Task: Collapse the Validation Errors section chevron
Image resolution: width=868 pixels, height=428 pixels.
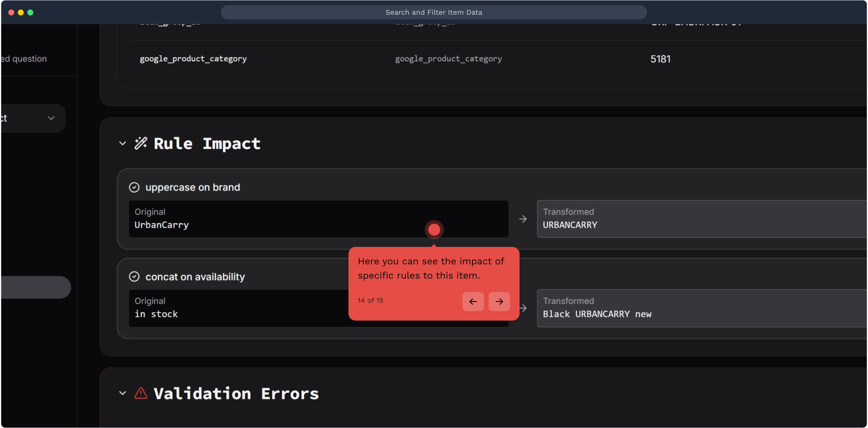Action: [x=122, y=393]
